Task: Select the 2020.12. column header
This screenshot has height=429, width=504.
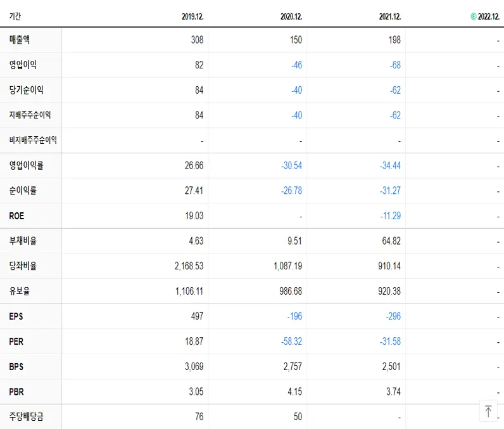Action: [291, 16]
